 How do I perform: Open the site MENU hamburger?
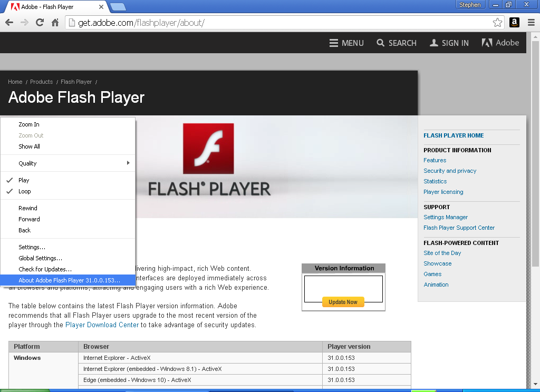[346, 43]
